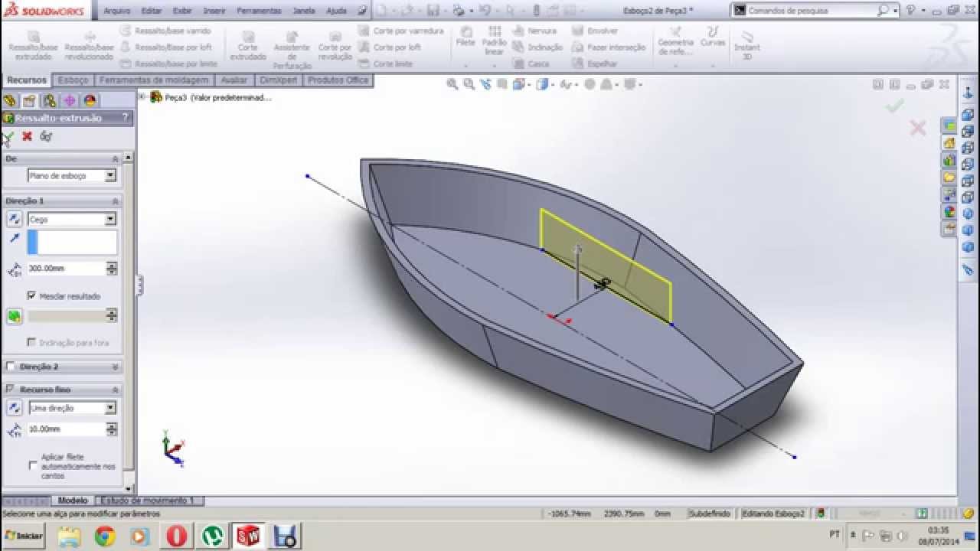Enable Direção 2 checkbox

pyautogui.click(x=11, y=367)
